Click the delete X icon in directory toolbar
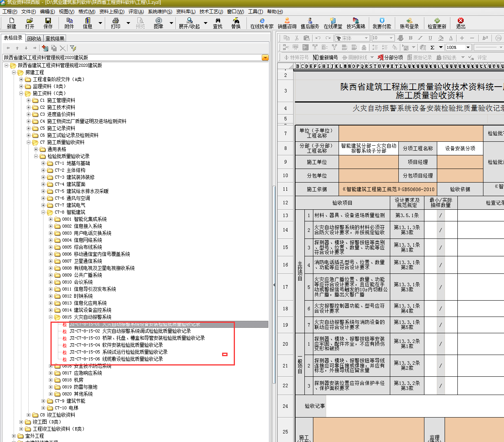The image size is (504, 442). pos(63,48)
